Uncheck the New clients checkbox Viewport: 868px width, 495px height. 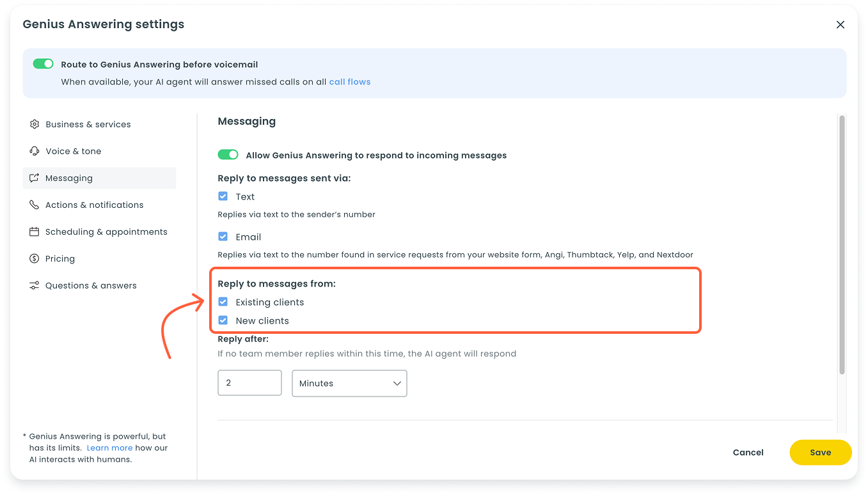(223, 320)
